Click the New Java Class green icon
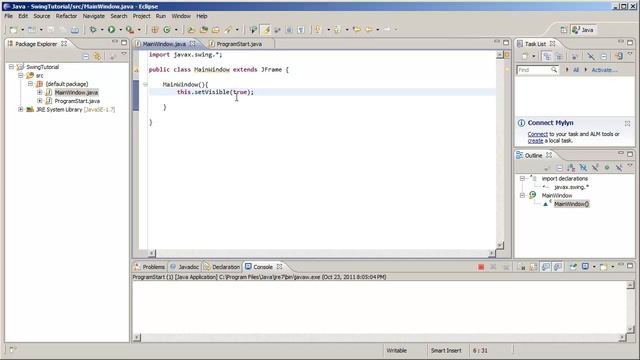 (x=167, y=29)
